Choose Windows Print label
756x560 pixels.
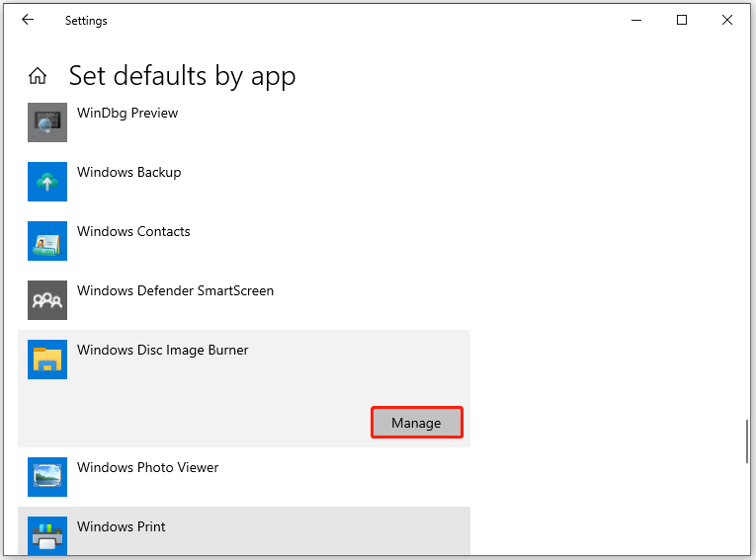pos(121,526)
